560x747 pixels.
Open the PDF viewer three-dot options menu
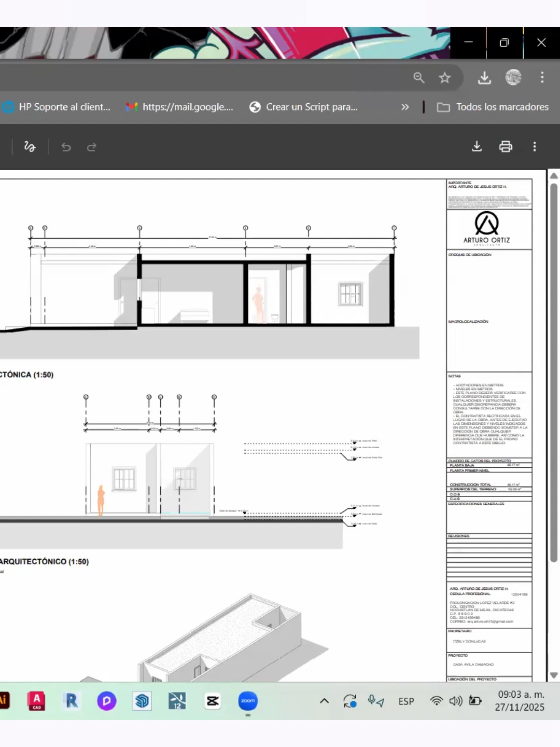point(535,147)
